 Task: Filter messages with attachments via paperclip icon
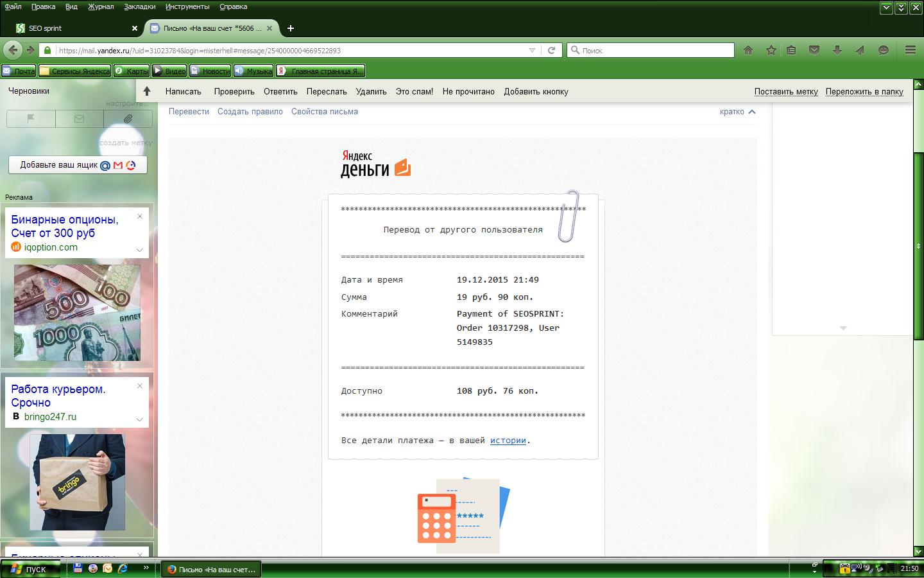click(128, 118)
